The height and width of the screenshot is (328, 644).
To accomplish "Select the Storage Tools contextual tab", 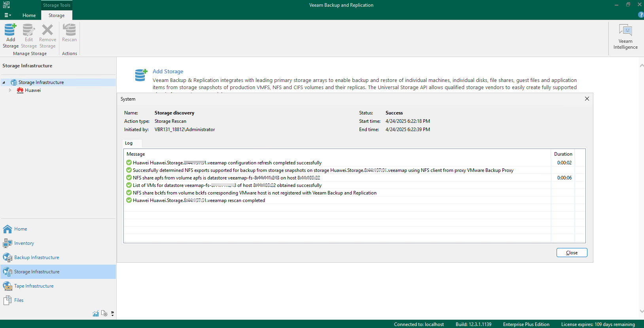I will 57,5.
